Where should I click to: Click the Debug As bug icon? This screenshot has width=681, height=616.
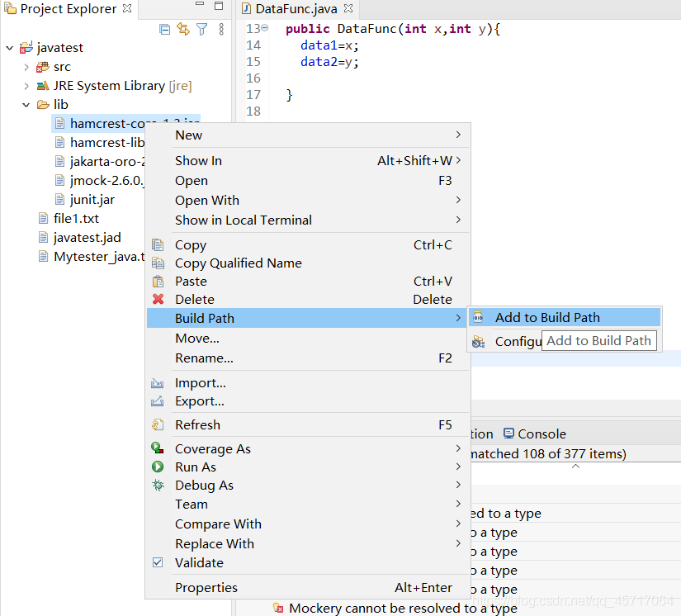point(158,485)
